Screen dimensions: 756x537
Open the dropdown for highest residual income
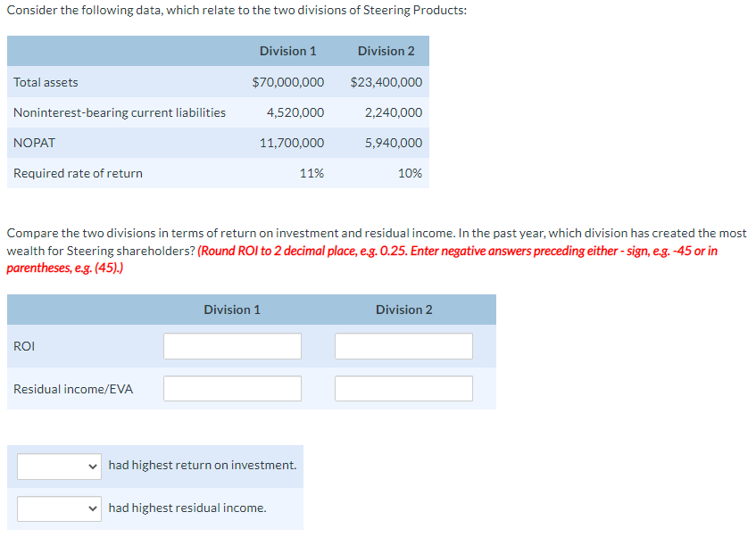[59, 508]
